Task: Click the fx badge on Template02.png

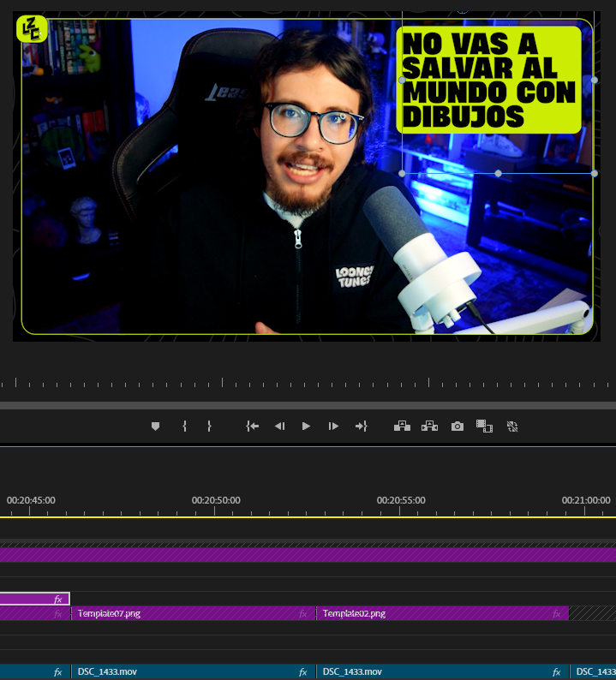Action: [556, 614]
